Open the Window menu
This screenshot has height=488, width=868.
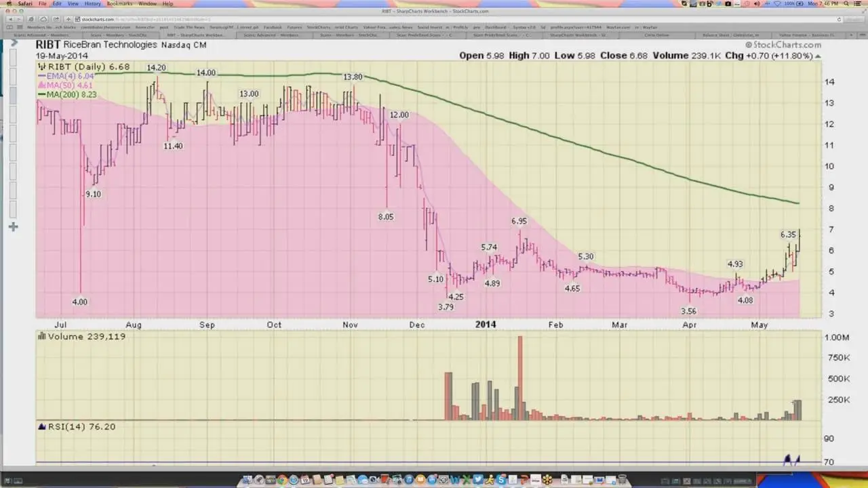click(147, 3)
